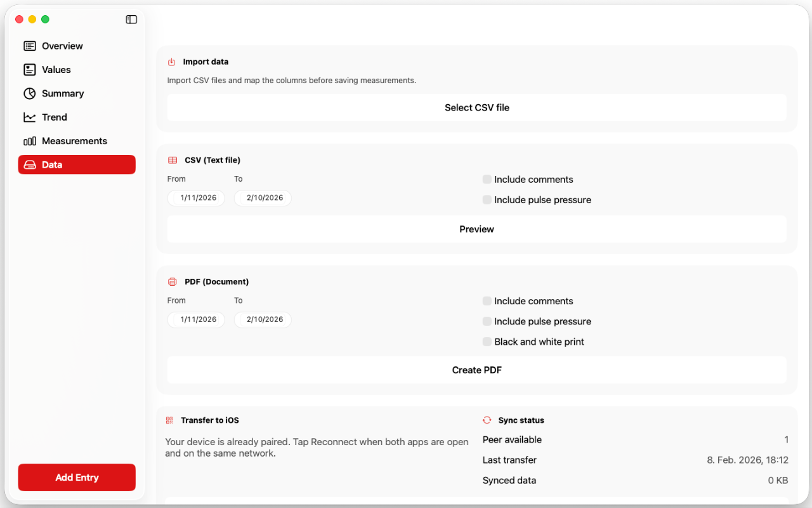Enable Include comments for CSV export
This screenshot has height=508, width=812.
point(487,180)
